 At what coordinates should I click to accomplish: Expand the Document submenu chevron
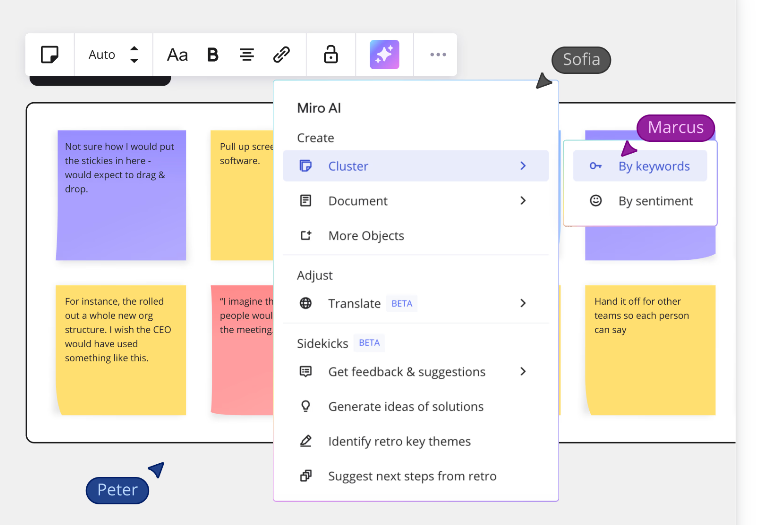tap(523, 201)
